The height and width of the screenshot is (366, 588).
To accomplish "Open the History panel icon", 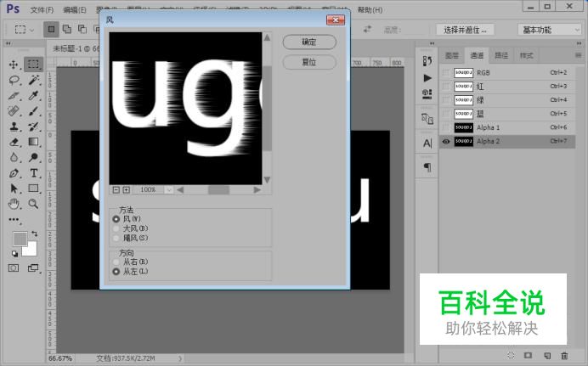I will (x=427, y=61).
